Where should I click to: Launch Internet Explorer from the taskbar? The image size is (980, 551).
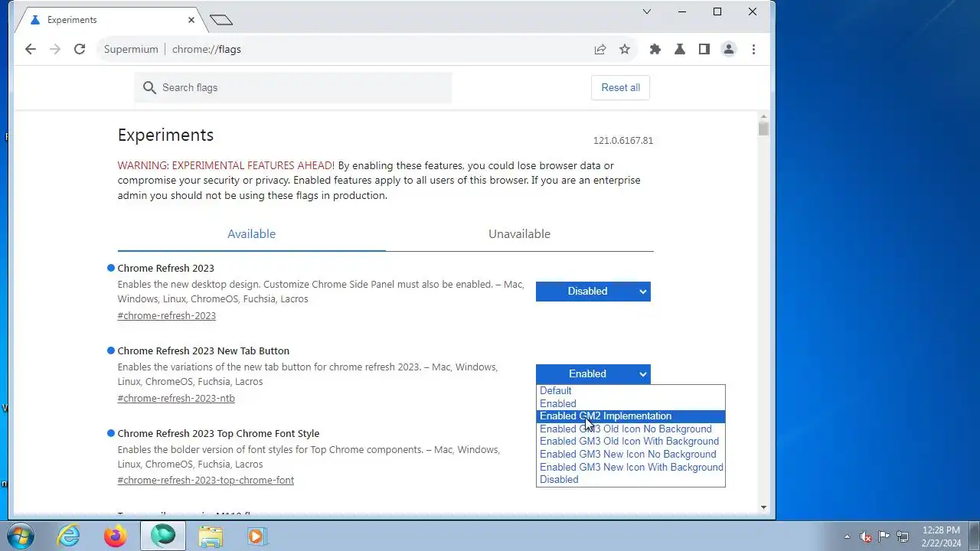[x=69, y=536]
